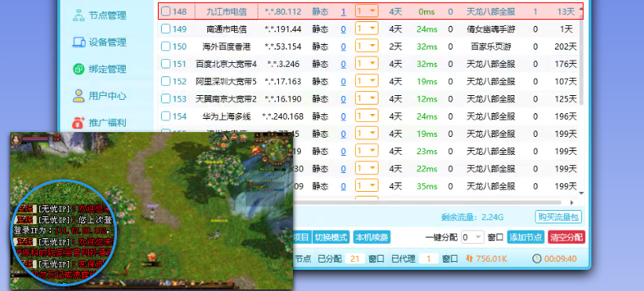Click the node list scroll down arrow
Screen dimensions: 644x291
(x=581, y=193)
